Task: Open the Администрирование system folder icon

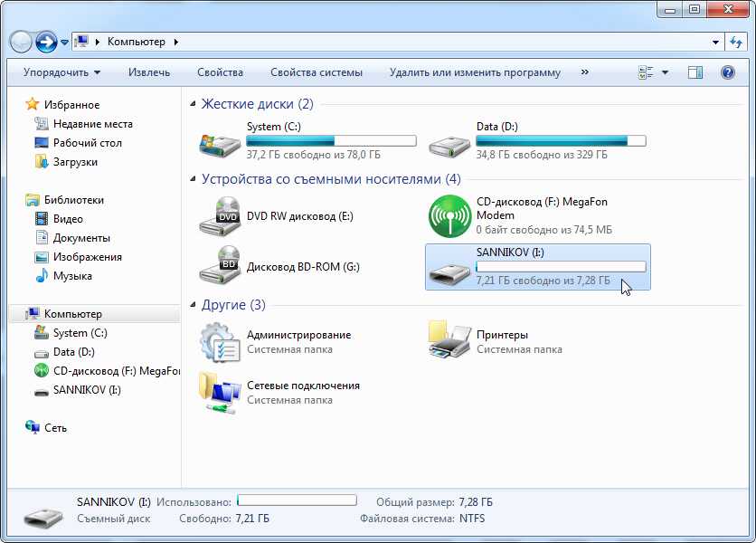Action: 221,342
